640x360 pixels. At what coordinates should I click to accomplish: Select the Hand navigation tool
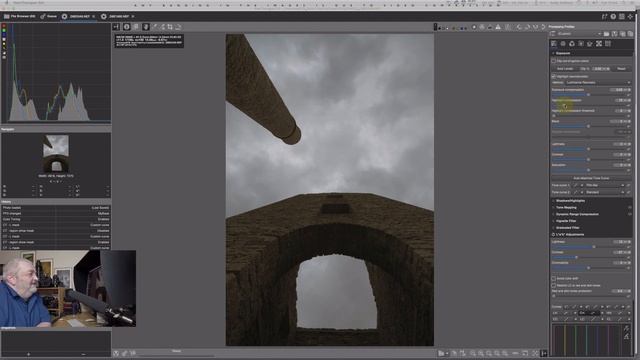coord(146,27)
